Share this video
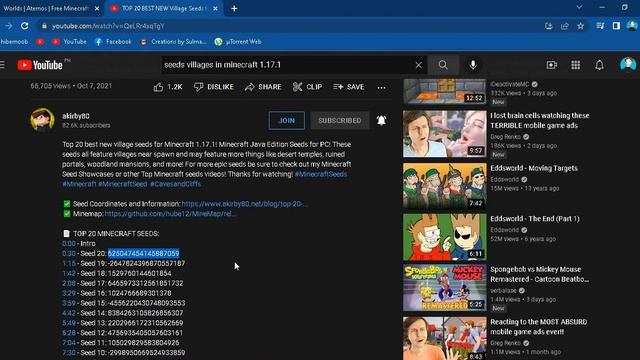The image size is (640, 360). coord(263,87)
